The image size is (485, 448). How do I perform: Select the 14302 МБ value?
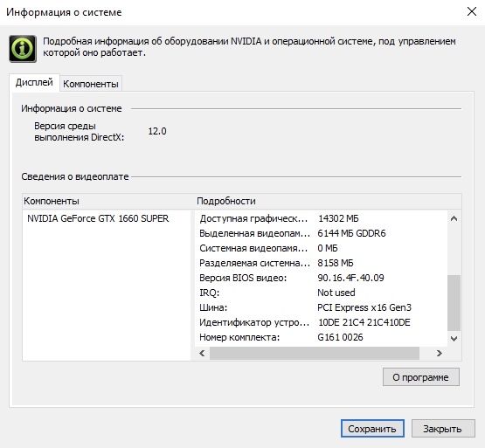click(x=338, y=218)
